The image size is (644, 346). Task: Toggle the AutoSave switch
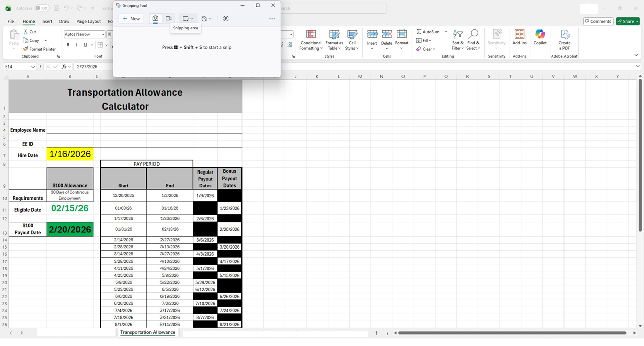pyautogui.click(x=42, y=8)
